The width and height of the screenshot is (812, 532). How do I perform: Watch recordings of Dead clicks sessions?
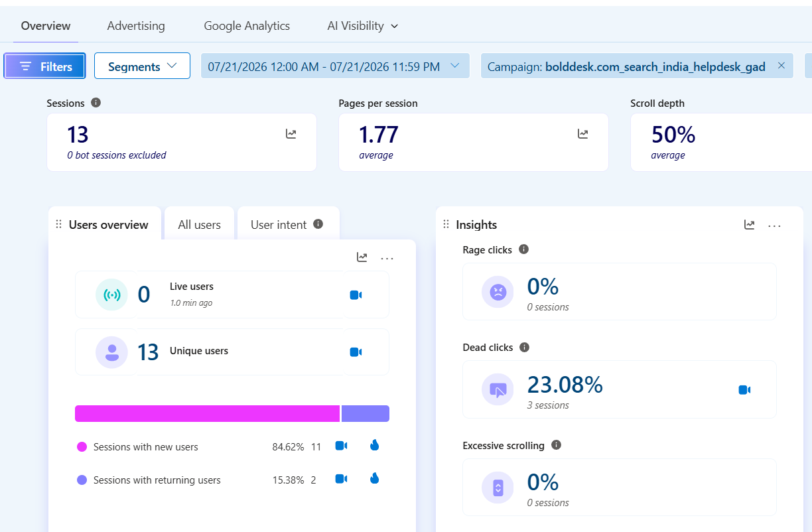coord(744,390)
